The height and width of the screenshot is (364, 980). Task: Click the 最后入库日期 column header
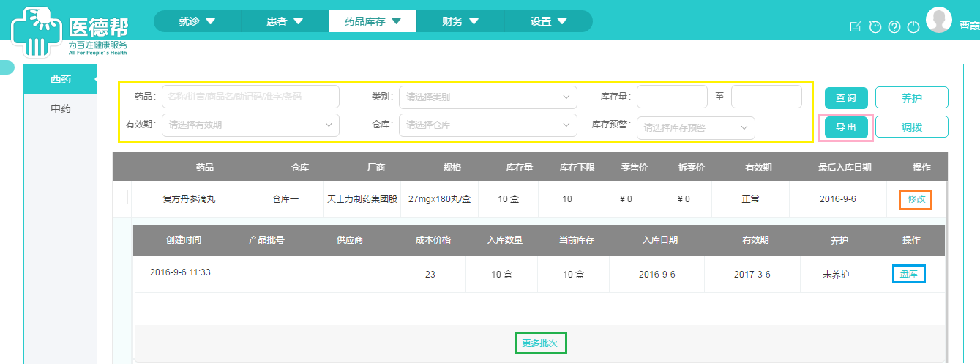pos(845,168)
